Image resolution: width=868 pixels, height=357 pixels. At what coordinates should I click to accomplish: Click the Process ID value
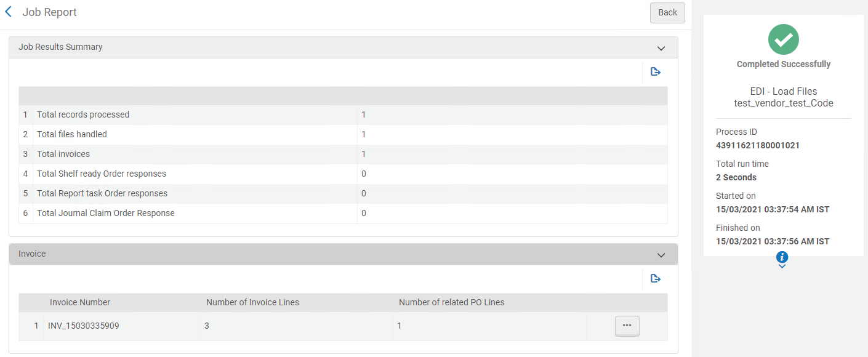(757, 145)
